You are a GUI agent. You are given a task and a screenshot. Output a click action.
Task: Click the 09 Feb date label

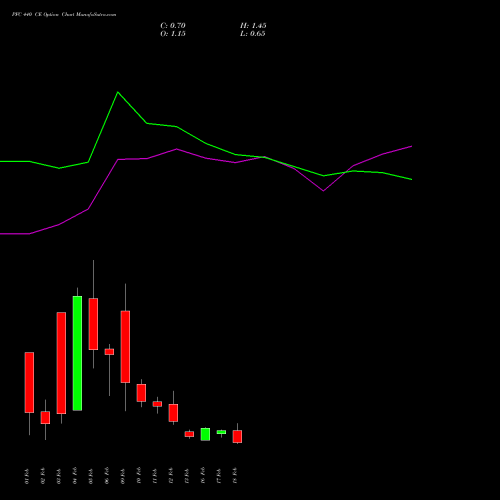point(123,476)
